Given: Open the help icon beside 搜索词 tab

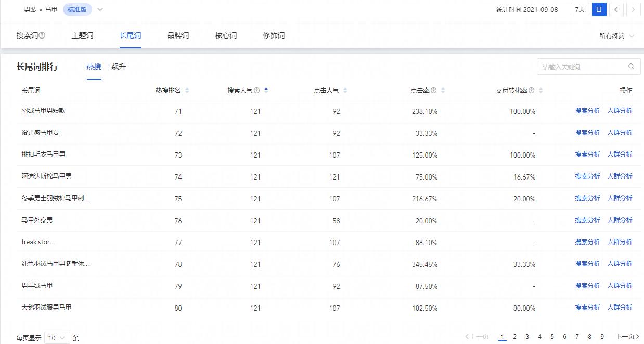Looking at the screenshot, I should [x=42, y=35].
